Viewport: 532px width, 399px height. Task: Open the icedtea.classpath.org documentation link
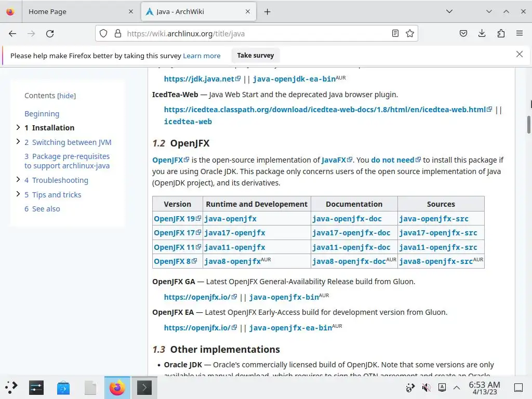click(328, 110)
